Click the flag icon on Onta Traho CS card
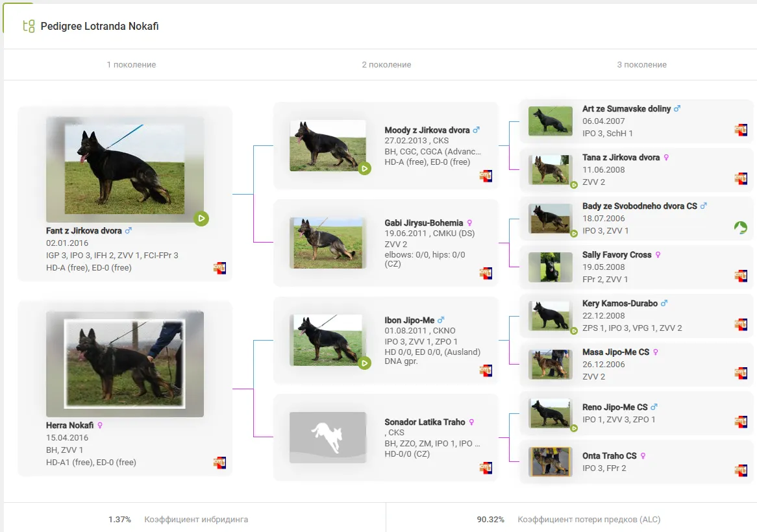757x532 pixels. 741,470
